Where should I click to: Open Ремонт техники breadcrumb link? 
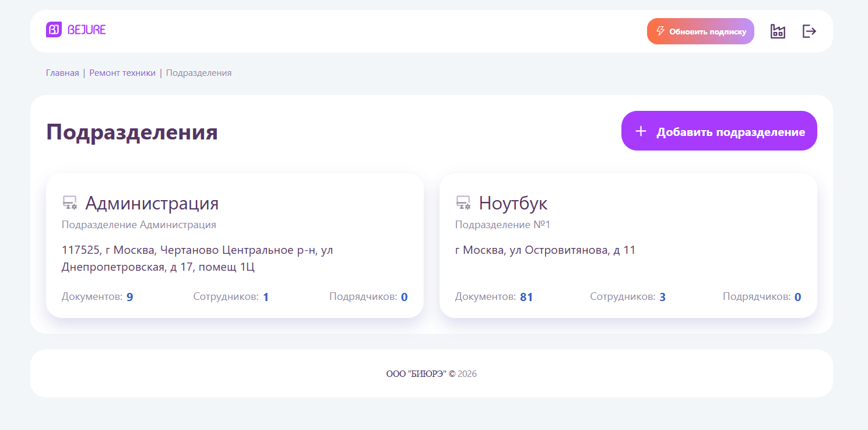coord(122,73)
